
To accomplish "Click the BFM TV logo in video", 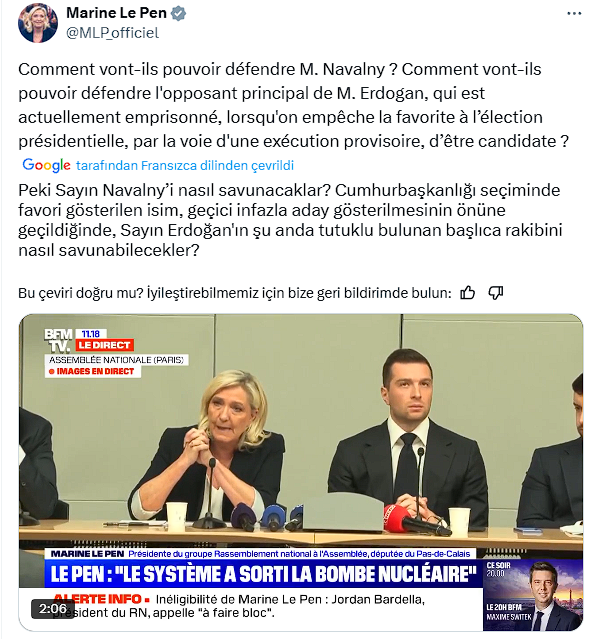I will [x=59, y=340].
